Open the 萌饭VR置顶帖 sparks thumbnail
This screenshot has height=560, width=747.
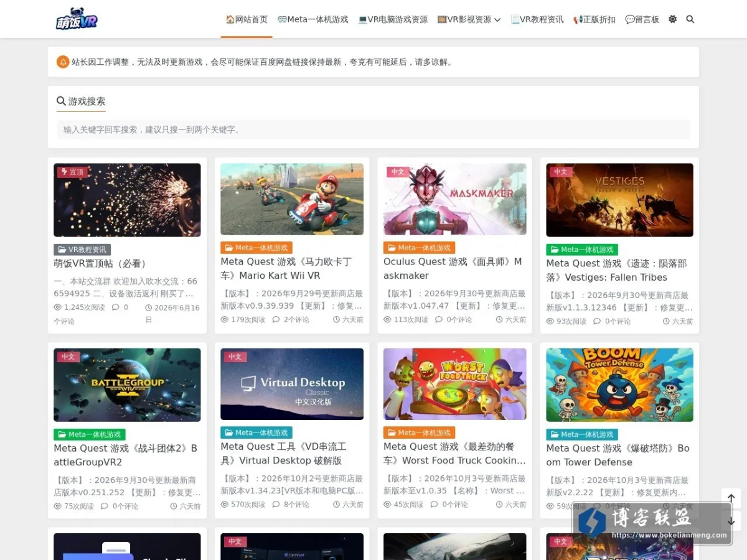click(x=127, y=200)
